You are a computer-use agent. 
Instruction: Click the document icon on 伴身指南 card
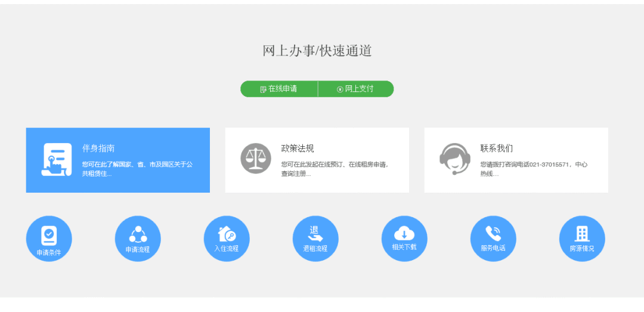pos(57,160)
